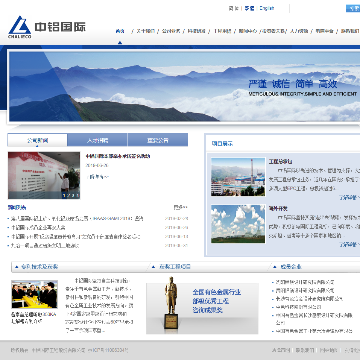Screen dimensions: 360x360
Task: Open the first company link in bottom-right list
Action: pos(305,282)
